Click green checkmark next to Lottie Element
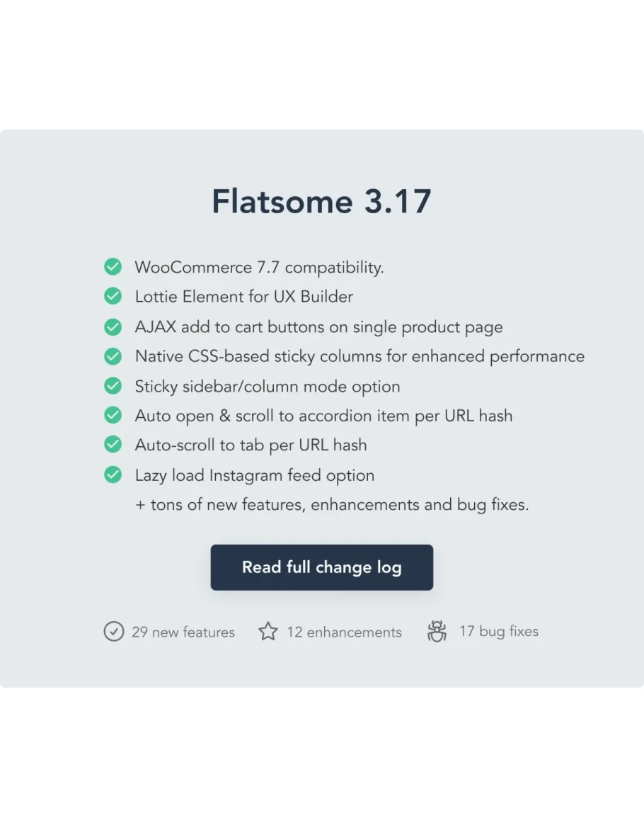This screenshot has height=818, width=644. click(113, 296)
